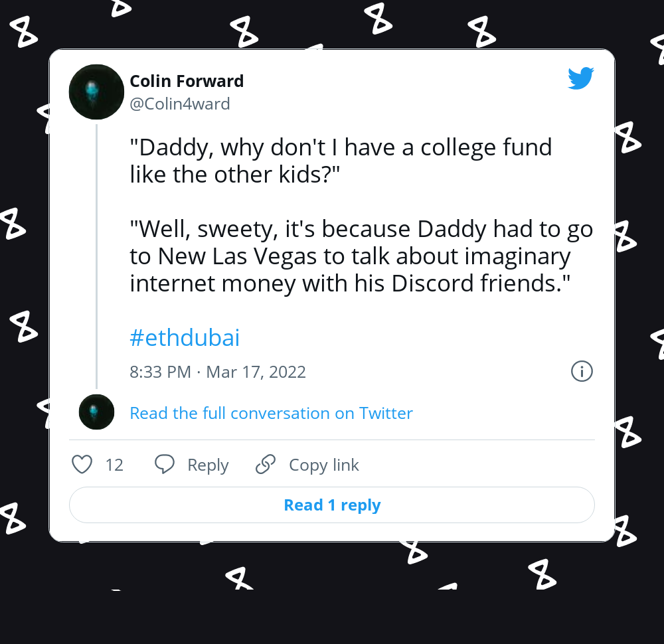This screenshot has width=664, height=644.
Task: Open the #ethdubai hashtag
Action: (185, 338)
